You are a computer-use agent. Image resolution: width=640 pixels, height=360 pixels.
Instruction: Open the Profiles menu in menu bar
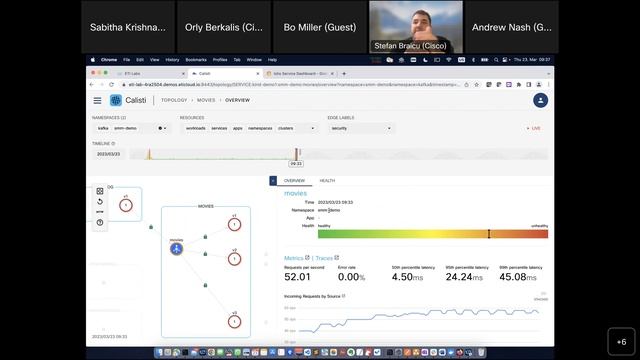220,60
